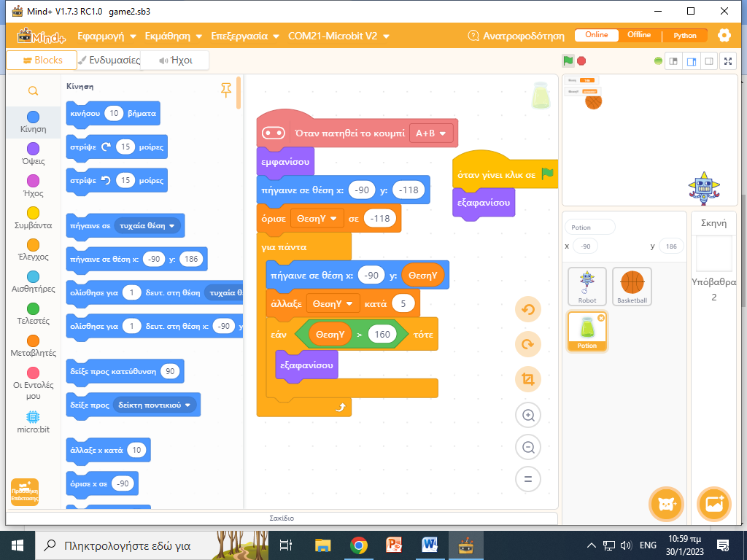Switch to Python mode

click(x=684, y=35)
